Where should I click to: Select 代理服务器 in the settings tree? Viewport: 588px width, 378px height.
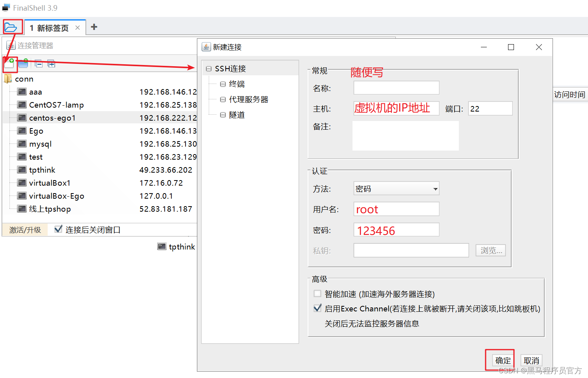(x=249, y=99)
